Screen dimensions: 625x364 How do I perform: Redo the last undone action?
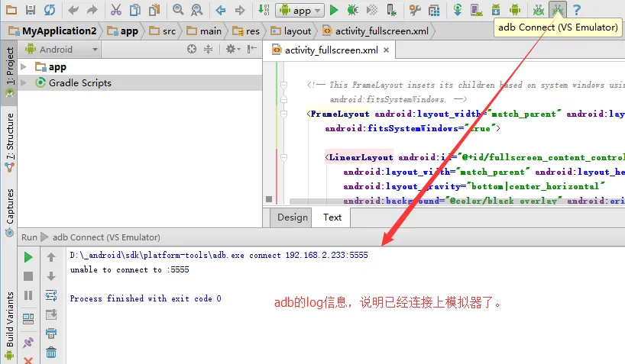92,10
